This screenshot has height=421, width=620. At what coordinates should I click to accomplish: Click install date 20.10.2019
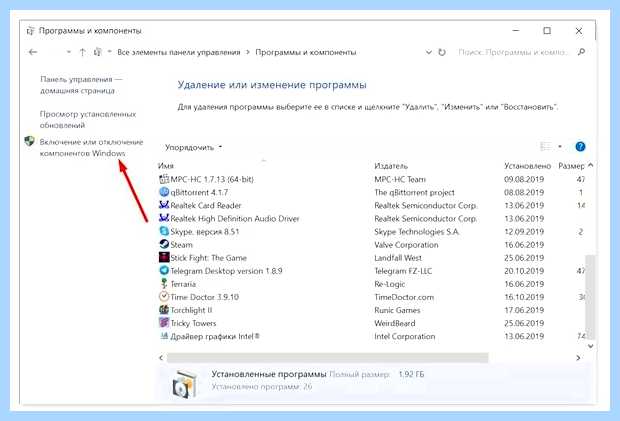coord(524,271)
